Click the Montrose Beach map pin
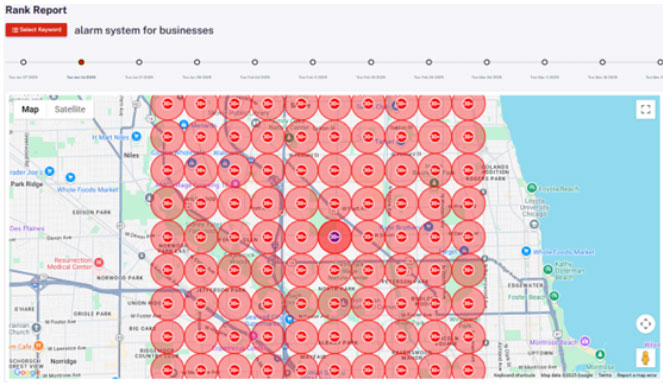This screenshot has height=386, width=665. tap(585, 341)
